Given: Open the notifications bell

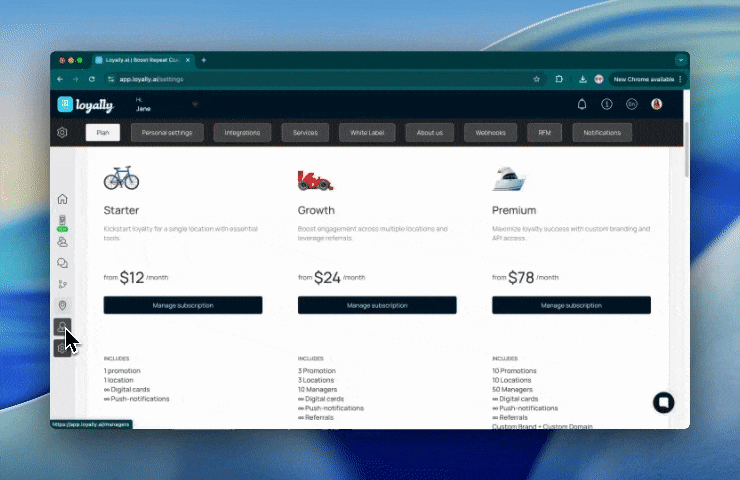Looking at the screenshot, I should coord(582,104).
